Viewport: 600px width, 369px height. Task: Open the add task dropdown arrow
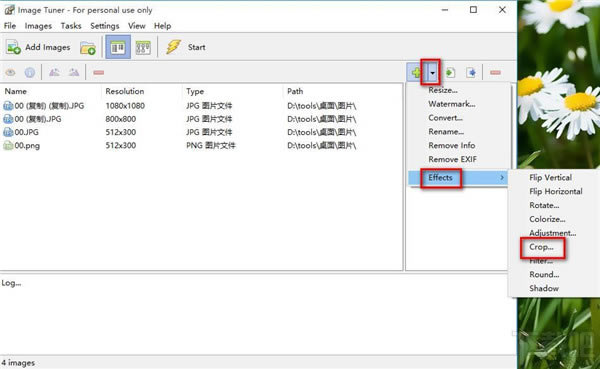[432, 72]
